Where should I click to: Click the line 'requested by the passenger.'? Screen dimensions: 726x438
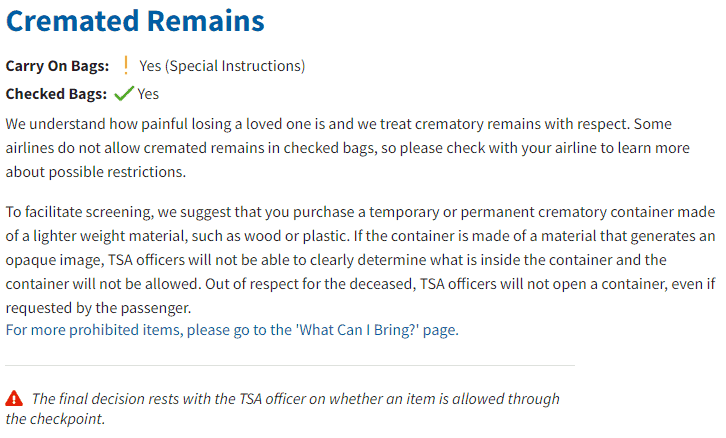coord(98,308)
